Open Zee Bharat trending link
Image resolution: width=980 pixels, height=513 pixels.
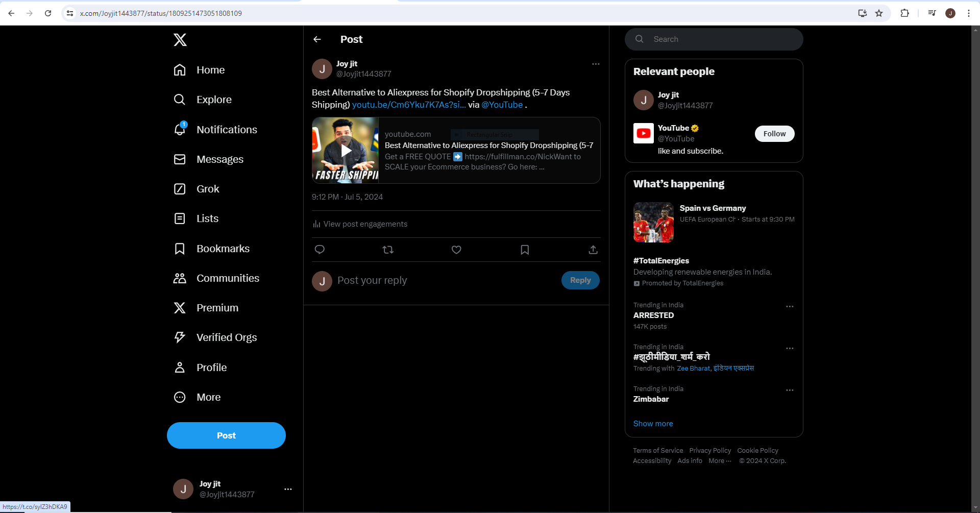693,369
